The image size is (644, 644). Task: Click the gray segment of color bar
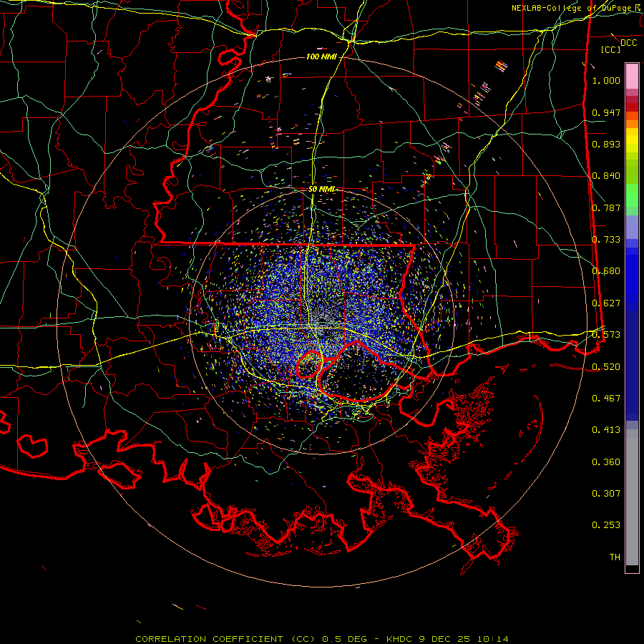coord(632,497)
